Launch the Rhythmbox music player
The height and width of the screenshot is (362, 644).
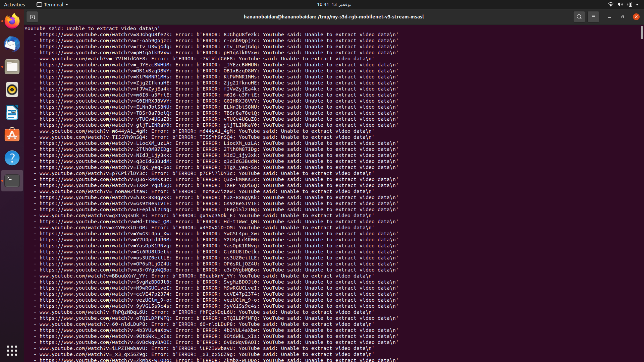coord(12,89)
